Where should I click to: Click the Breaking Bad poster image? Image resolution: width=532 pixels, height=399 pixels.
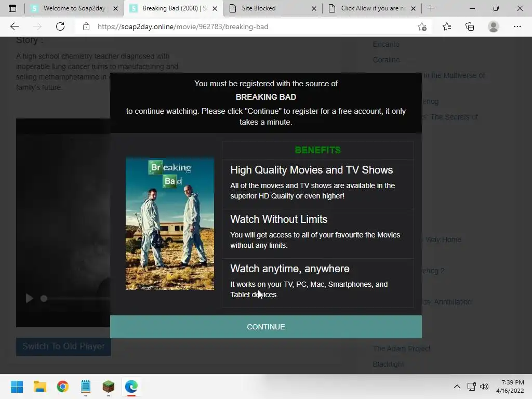coord(170,223)
